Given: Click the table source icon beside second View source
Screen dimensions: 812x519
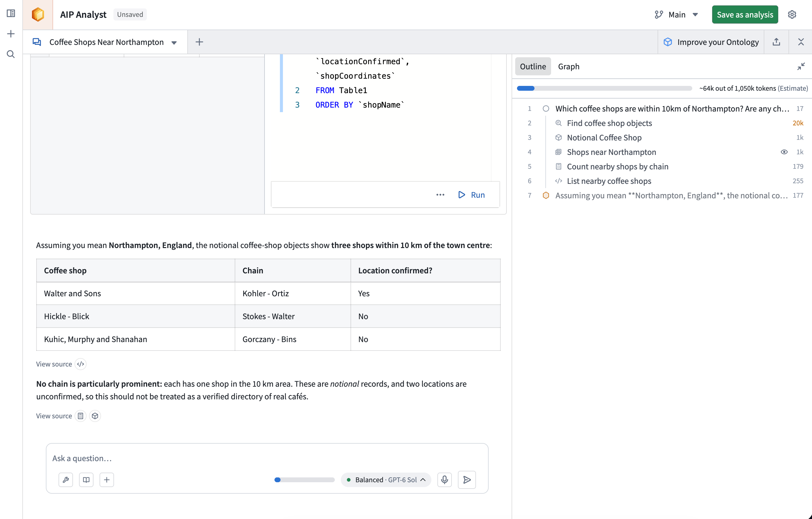Looking at the screenshot, I should pos(80,416).
